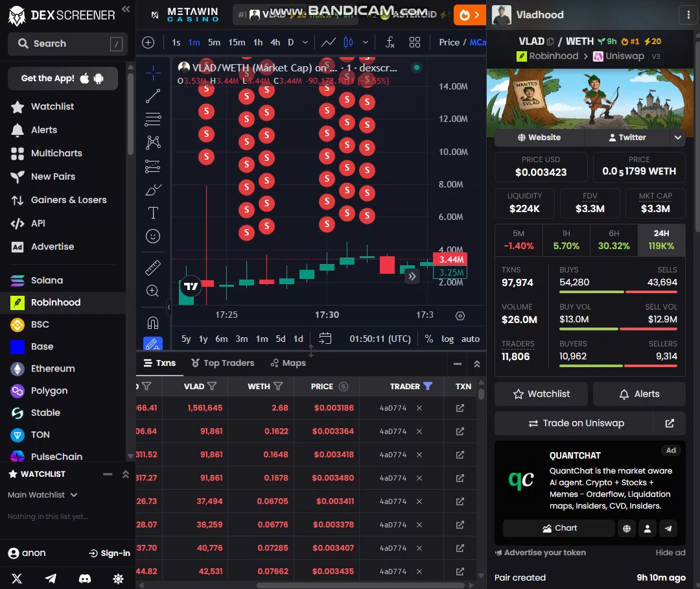The width and height of the screenshot is (700, 589).
Task: Open the Fibonacci retracement tool
Action: [x=153, y=119]
